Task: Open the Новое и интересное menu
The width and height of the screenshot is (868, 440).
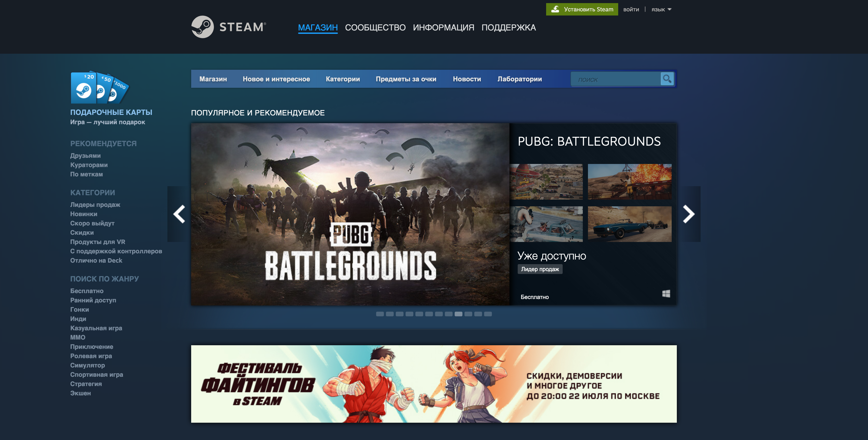Action: [276, 79]
